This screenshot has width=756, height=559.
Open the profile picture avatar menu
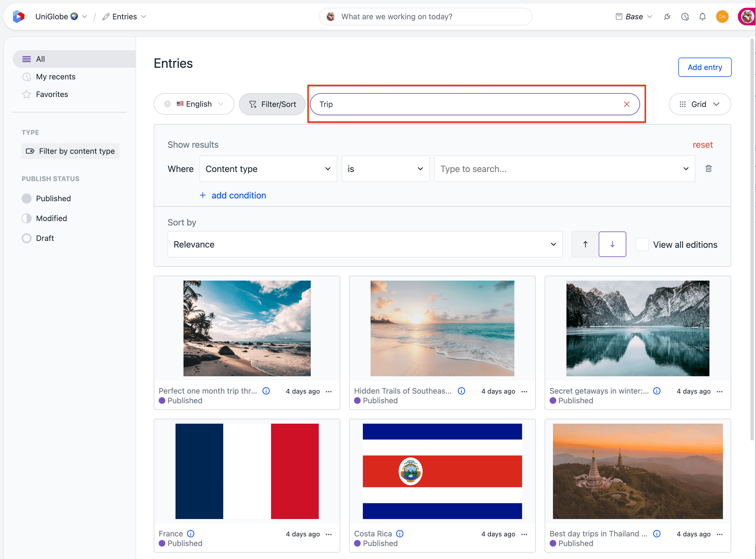coord(747,17)
